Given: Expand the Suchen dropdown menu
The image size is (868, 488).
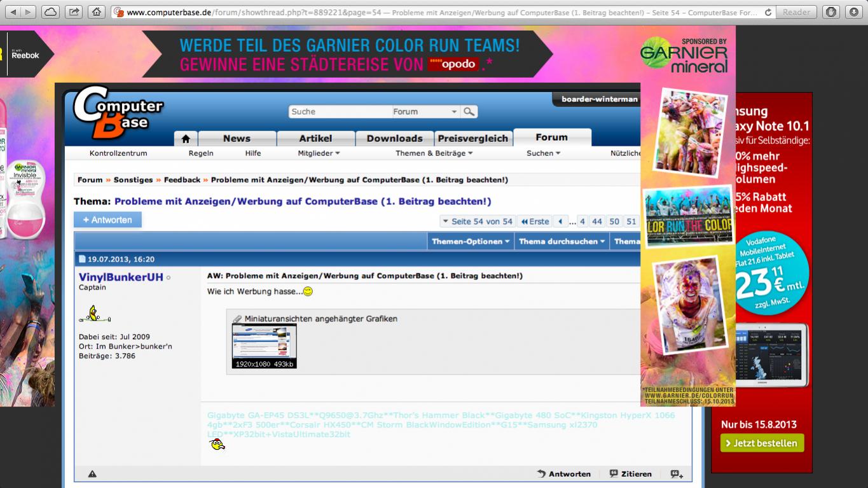Looking at the screenshot, I should point(544,153).
